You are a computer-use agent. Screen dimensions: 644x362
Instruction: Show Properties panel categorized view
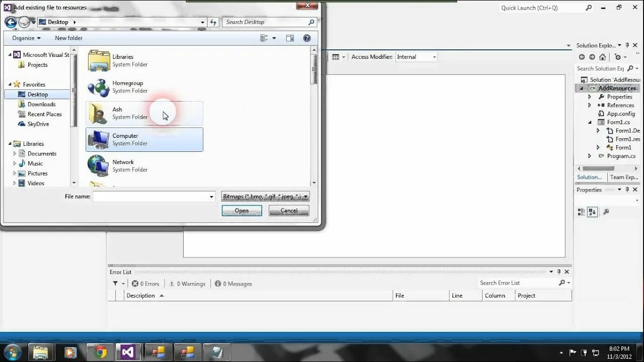click(x=582, y=212)
